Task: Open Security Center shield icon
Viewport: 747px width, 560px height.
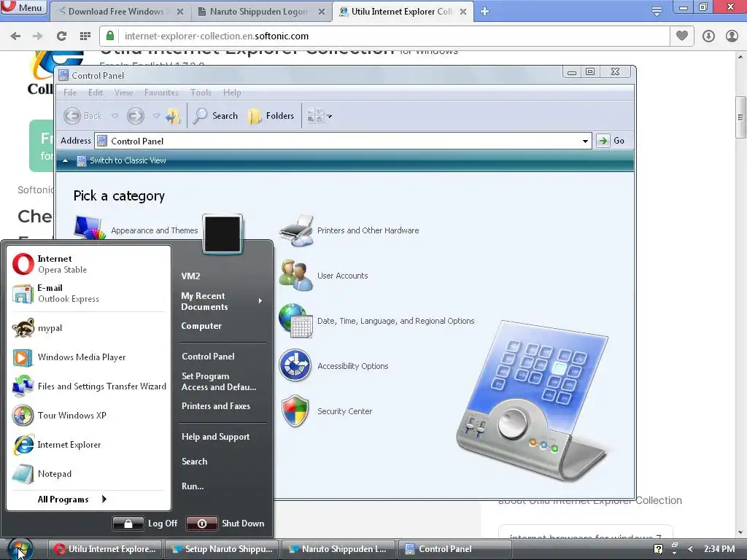Action: 295,411
